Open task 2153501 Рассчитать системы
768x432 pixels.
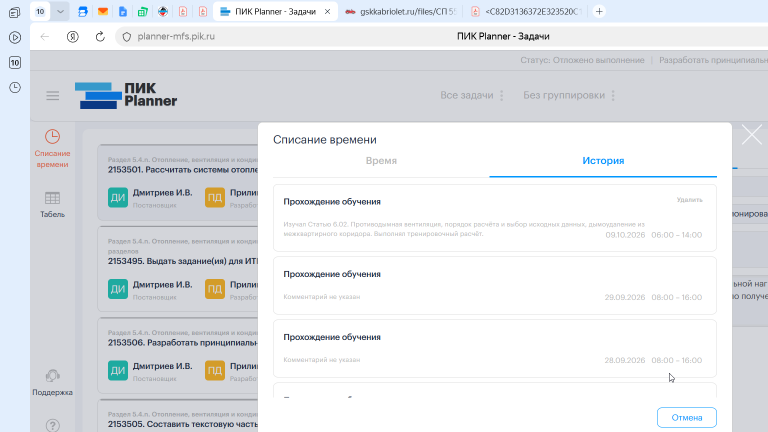[x=183, y=170]
